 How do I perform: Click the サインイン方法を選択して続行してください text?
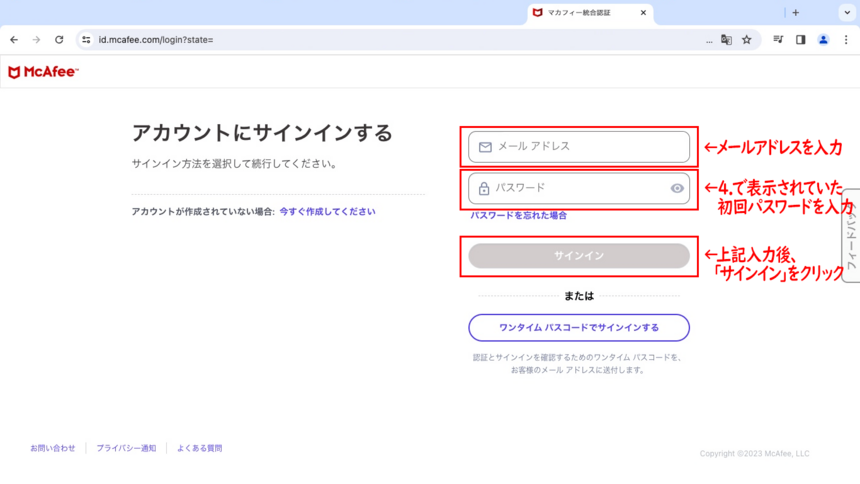point(235,164)
